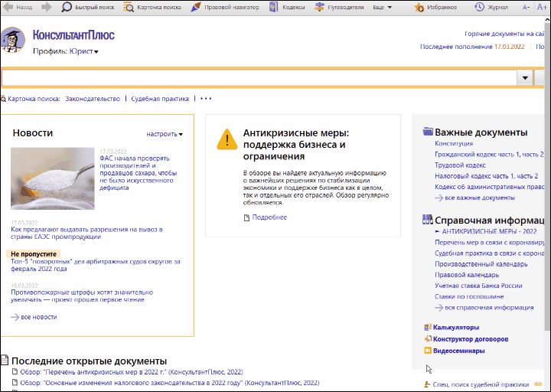Go back with the Назад arrow
The width and height of the screenshot is (551, 392).
click(x=8, y=7)
